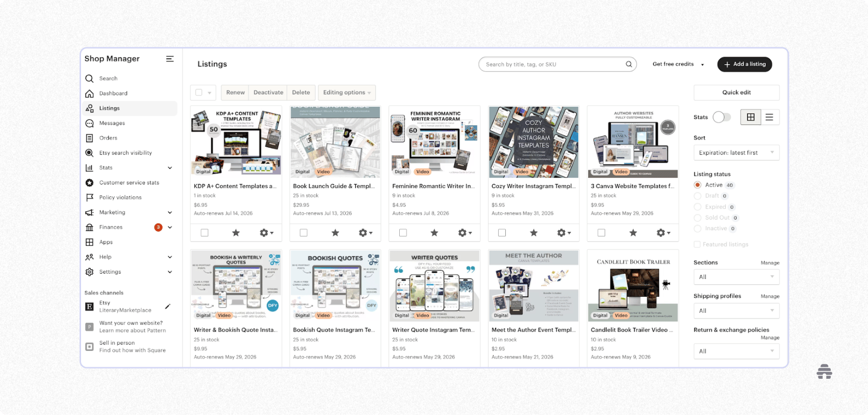Open the Return & exchange policies dropdown
Viewport: 868px width, 415px height.
[736, 351]
